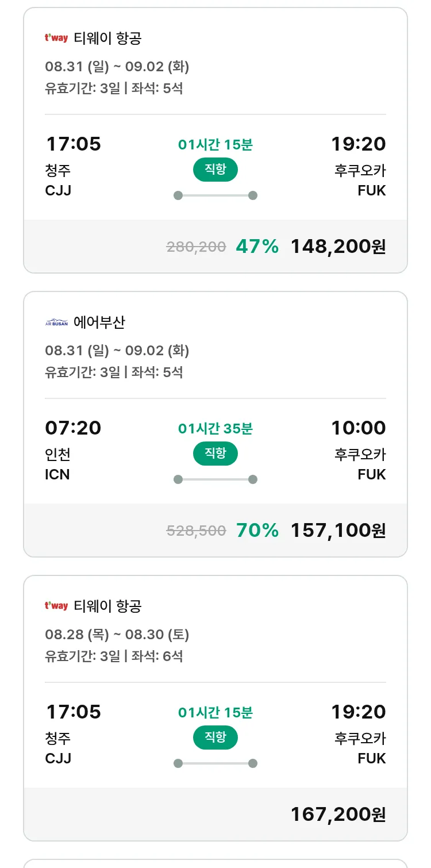431x868 pixels.
Task: Click the 07:20 departure time
Action: click(x=73, y=428)
